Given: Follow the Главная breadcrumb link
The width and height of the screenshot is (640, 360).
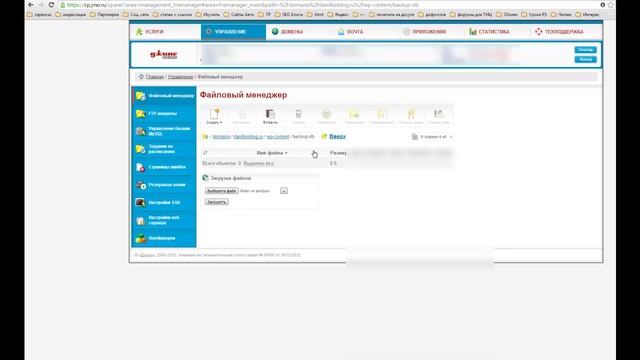Looking at the screenshot, I should pyautogui.click(x=155, y=77).
